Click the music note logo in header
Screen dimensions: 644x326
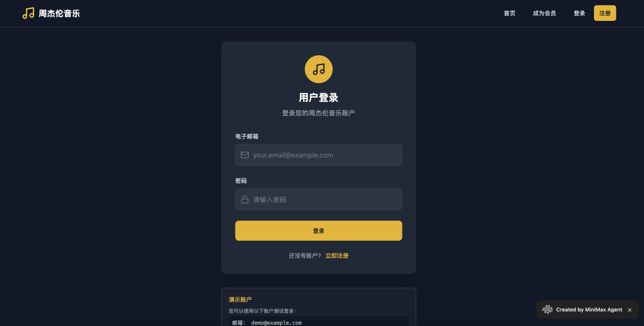[x=28, y=13]
